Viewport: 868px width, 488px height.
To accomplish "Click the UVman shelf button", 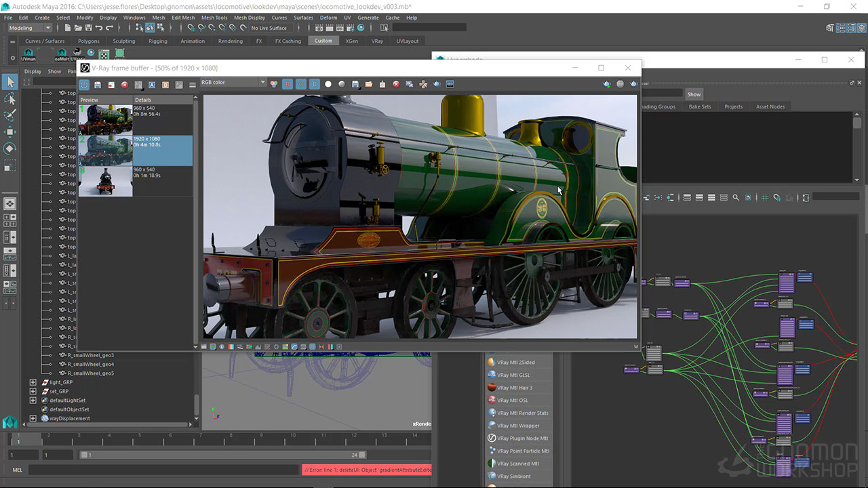I will click(28, 54).
